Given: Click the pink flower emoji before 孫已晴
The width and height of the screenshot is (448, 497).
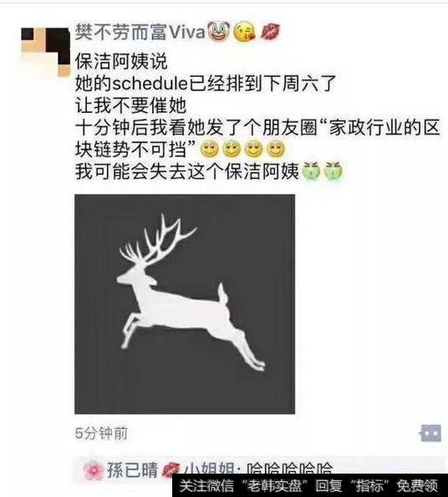Looking at the screenshot, I should 94,469.
